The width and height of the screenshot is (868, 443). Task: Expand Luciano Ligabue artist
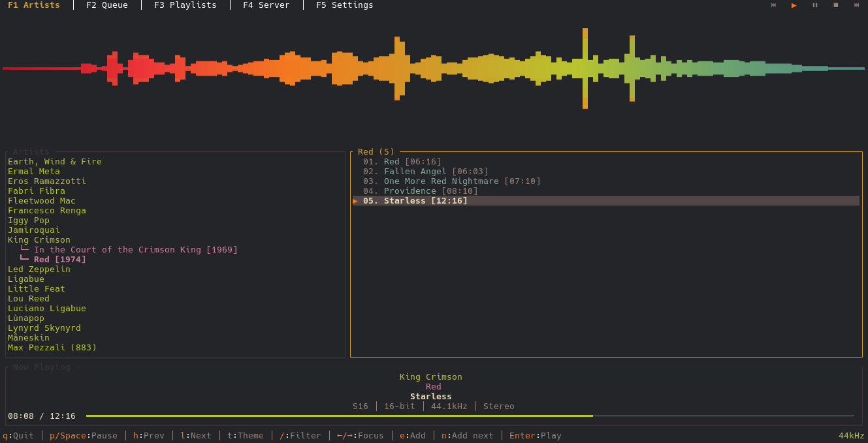[x=47, y=309]
